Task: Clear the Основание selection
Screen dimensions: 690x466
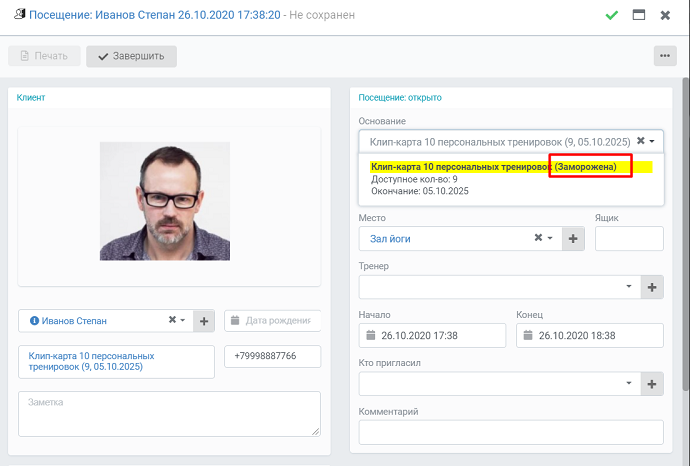Action: (641, 140)
